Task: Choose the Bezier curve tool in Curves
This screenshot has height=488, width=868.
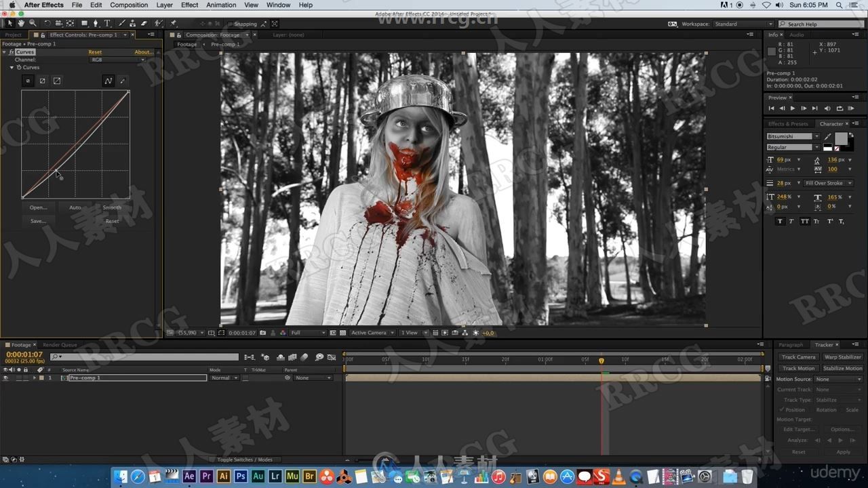Action: coord(108,81)
